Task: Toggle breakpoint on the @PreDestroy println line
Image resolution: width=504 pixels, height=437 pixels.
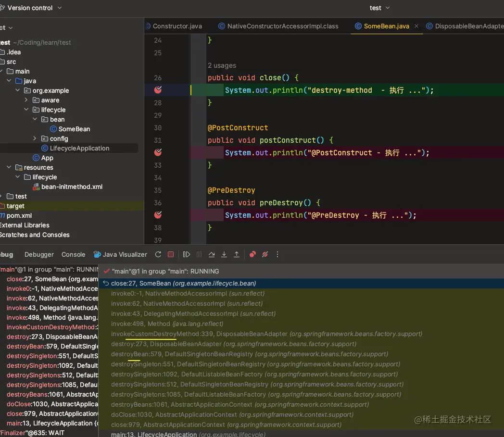Action: click(158, 215)
